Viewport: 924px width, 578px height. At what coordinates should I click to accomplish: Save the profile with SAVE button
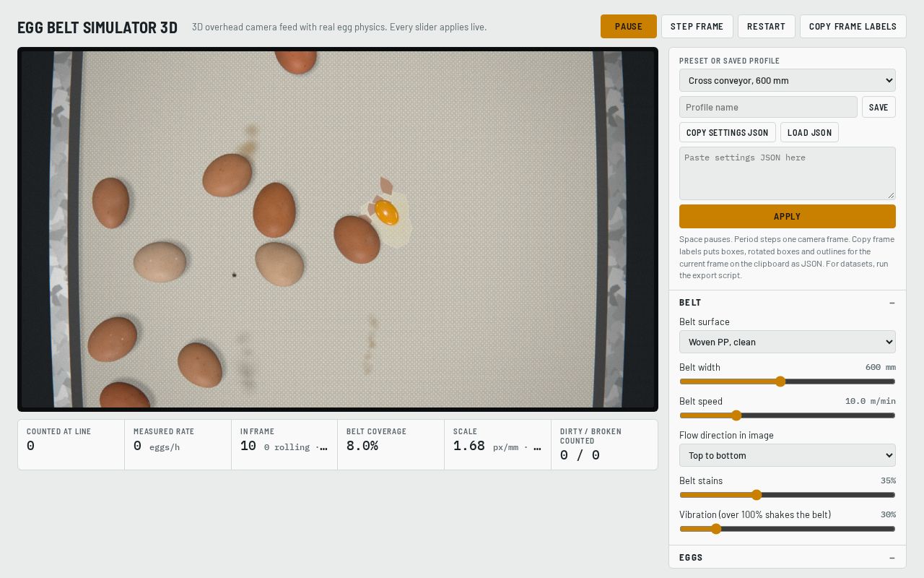tap(879, 107)
